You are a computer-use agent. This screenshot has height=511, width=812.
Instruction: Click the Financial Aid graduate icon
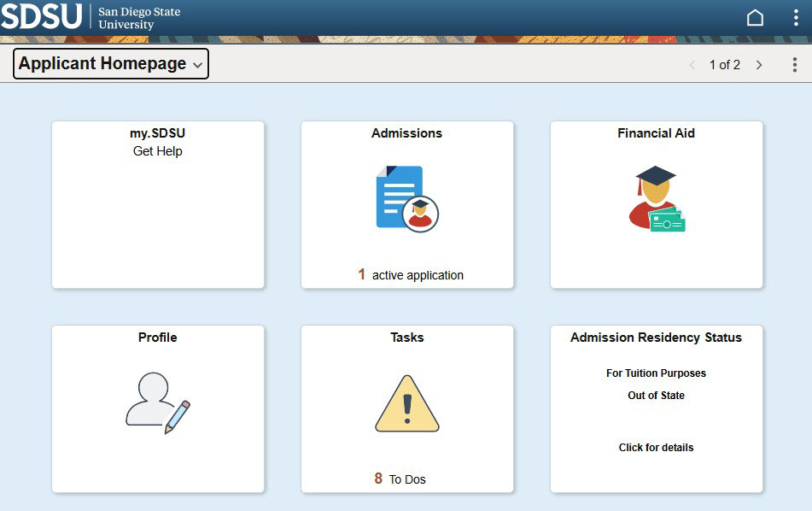pyautogui.click(x=656, y=199)
